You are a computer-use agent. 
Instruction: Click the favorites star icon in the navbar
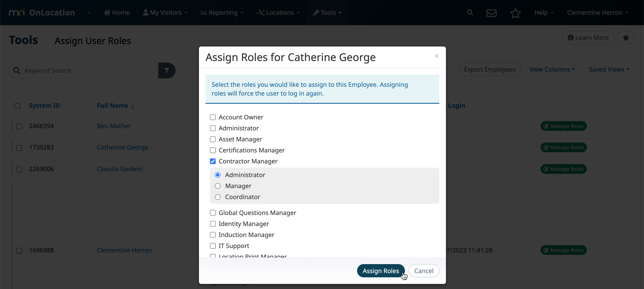[x=515, y=13]
